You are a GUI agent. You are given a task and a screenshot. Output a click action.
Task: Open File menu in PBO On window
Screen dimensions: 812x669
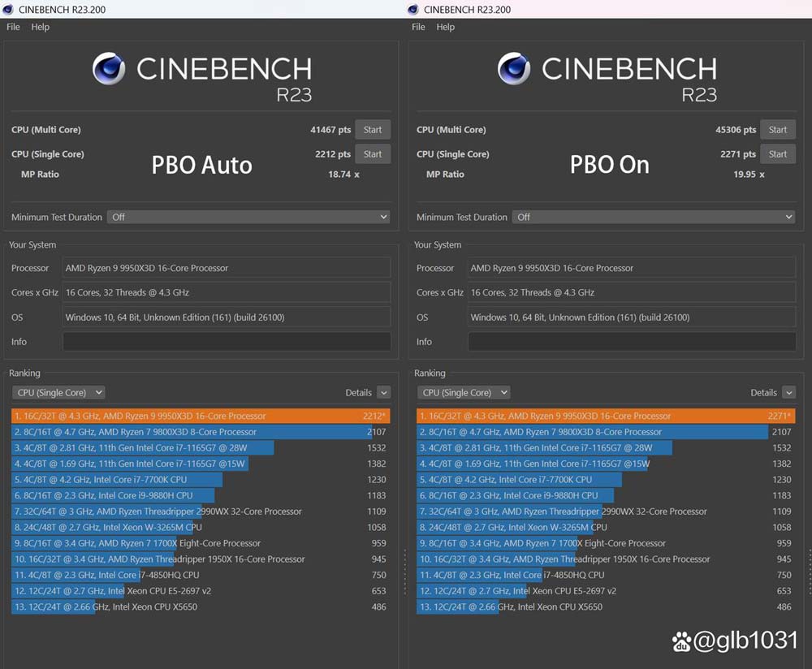[x=418, y=27]
